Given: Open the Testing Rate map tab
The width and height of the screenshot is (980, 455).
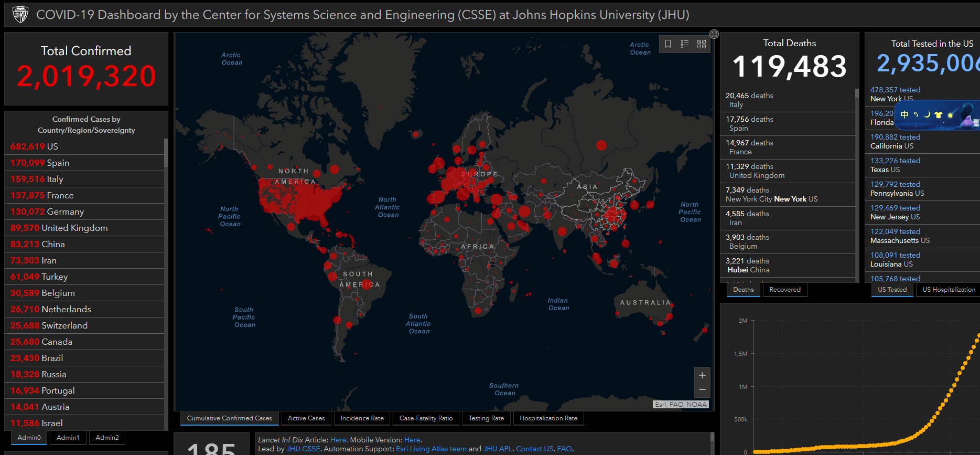Looking at the screenshot, I should [x=486, y=418].
